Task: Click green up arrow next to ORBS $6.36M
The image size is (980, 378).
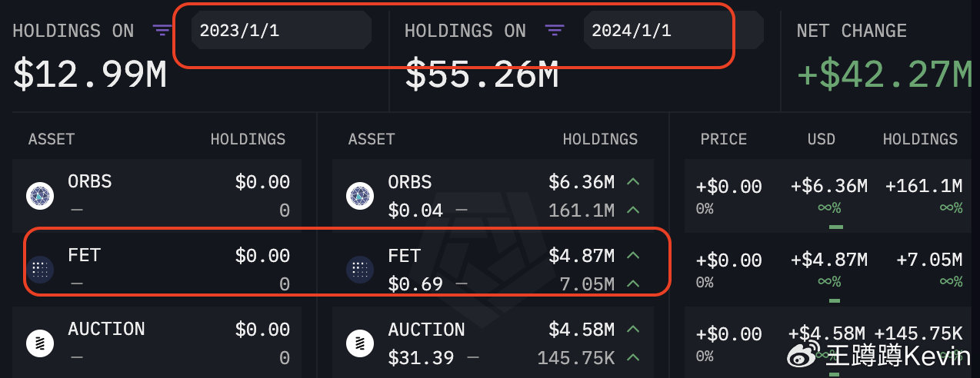Action: pos(633,182)
